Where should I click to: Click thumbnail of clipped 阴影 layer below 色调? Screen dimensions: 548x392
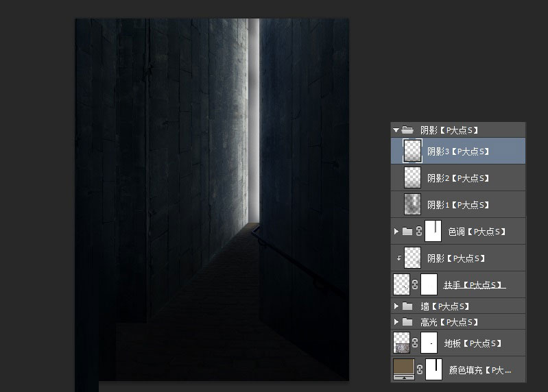(412, 258)
